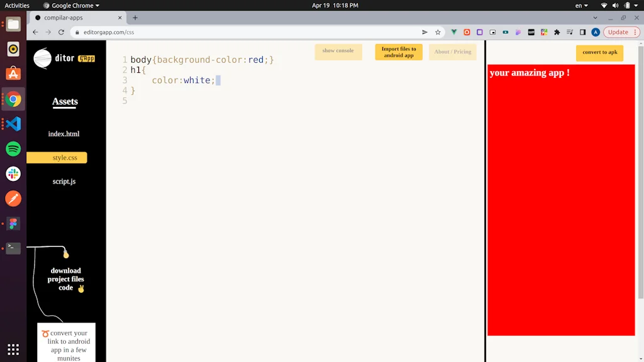Launch Visual Studio Code from the dock
This screenshot has width=644, height=362.
click(x=13, y=124)
